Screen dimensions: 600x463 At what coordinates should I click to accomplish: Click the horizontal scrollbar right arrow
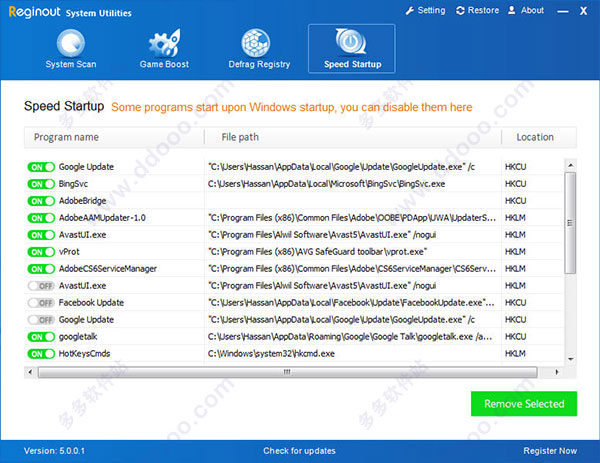point(557,372)
